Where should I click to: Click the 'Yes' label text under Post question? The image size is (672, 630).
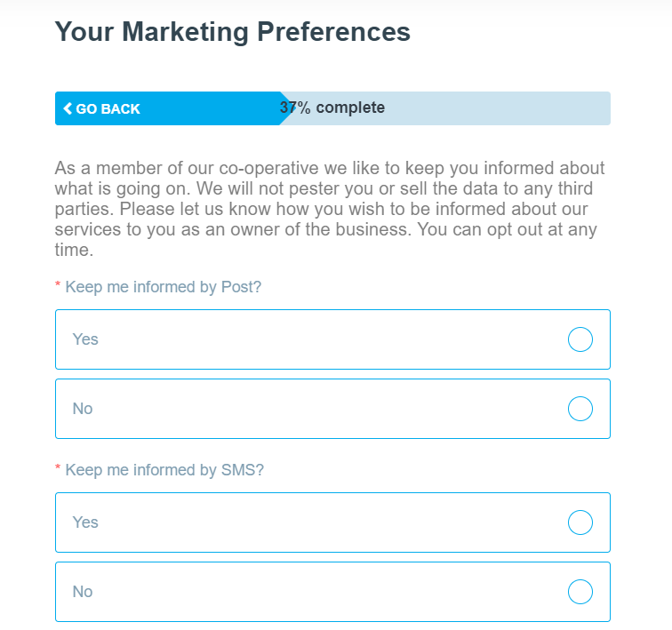pos(85,339)
